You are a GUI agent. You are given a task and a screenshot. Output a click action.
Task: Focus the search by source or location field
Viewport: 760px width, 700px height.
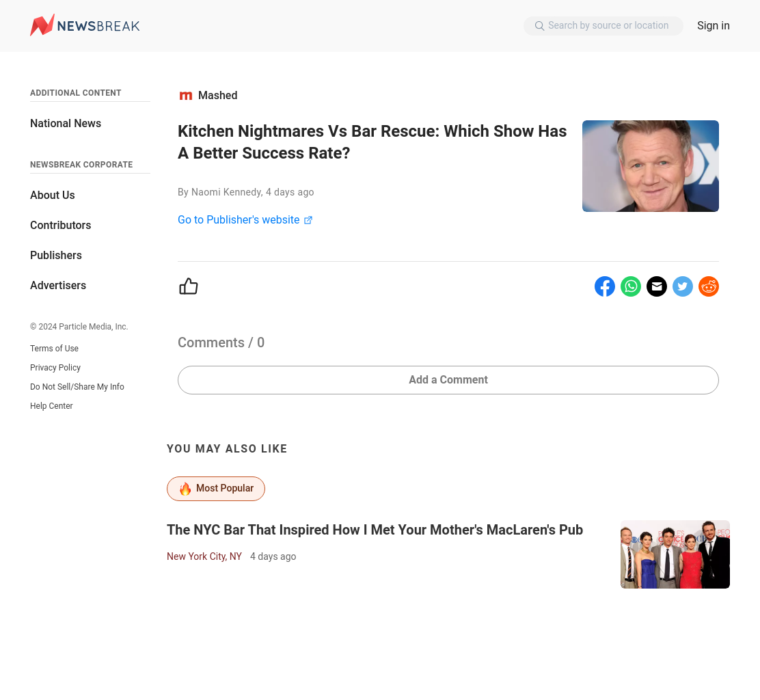coord(603,26)
